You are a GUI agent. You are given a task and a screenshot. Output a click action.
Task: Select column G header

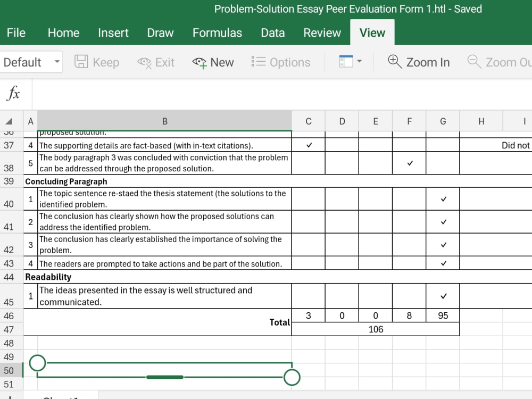(x=443, y=121)
